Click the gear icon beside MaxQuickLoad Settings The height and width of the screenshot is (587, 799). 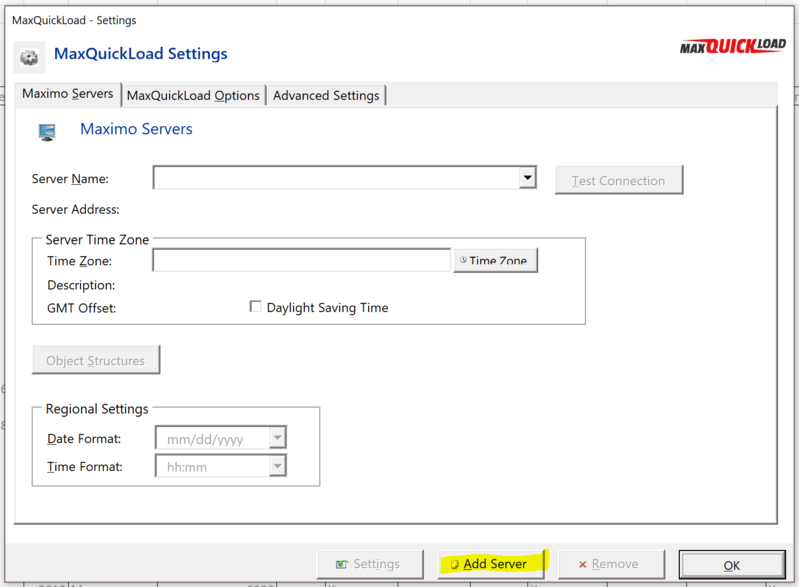pos(29,57)
